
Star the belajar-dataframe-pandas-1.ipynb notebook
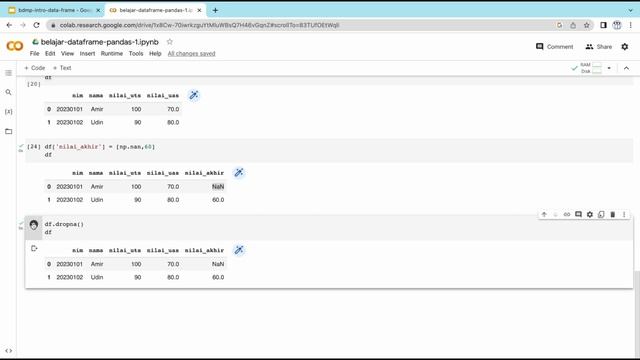tap(169, 42)
